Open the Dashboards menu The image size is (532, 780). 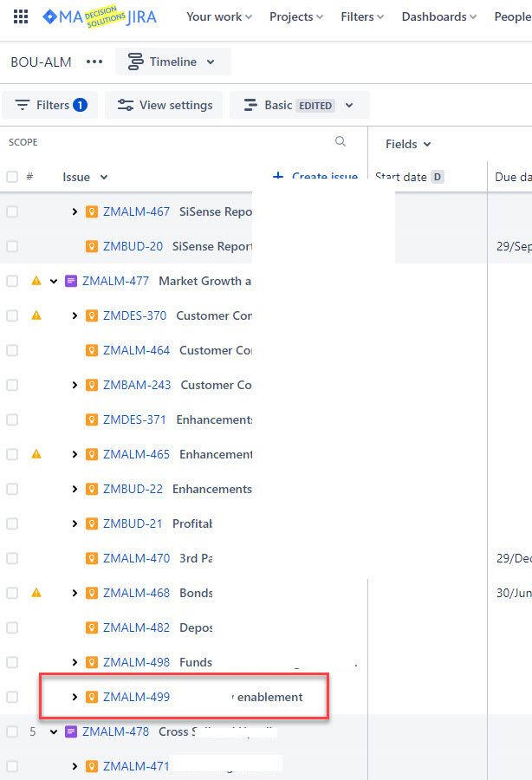pos(439,17)
